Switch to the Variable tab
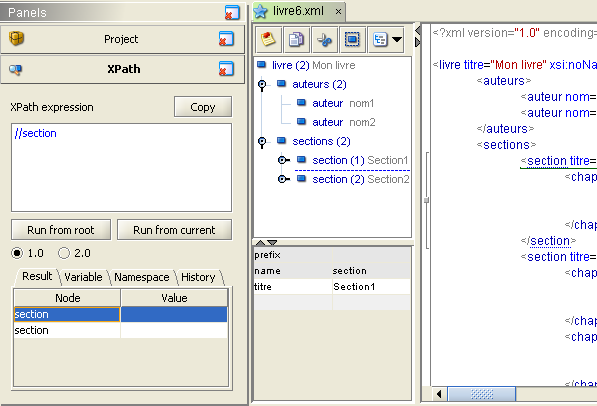The image size is (597, 406). coord(83,277)
